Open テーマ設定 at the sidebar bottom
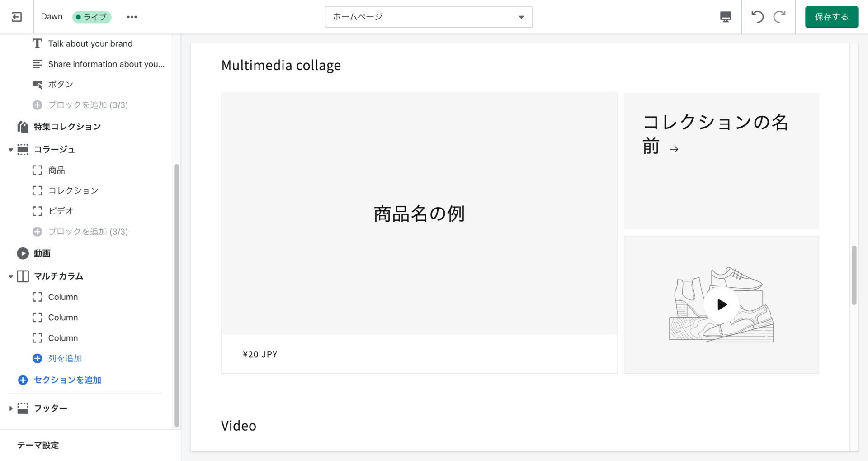This screenshot has height=461, width=868. 38,445
